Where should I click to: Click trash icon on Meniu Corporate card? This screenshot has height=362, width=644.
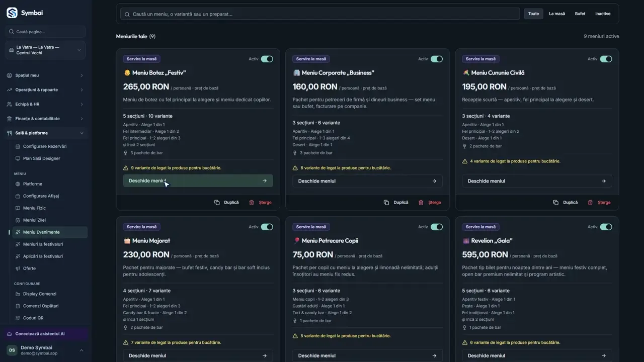[421, 203]
